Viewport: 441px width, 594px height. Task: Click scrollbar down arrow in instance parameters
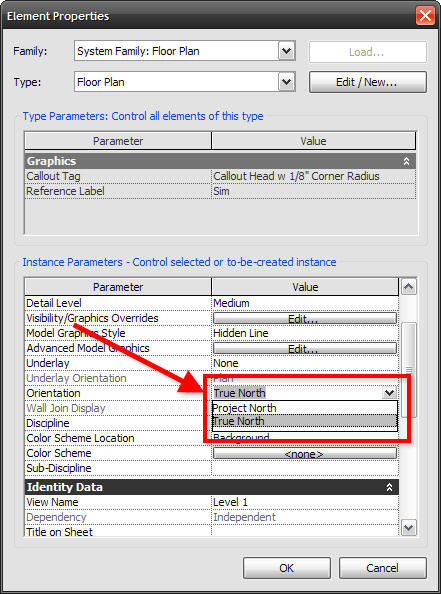(x=408, y=527)
